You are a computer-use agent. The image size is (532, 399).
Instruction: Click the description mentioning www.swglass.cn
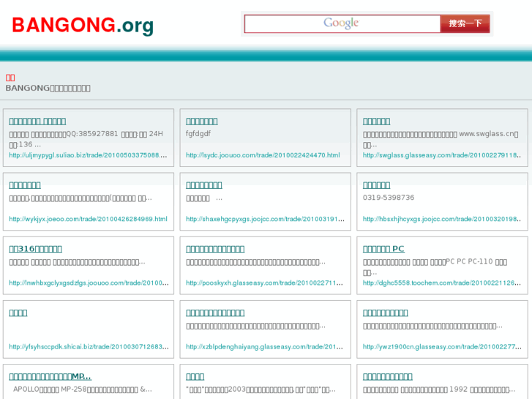441,139
